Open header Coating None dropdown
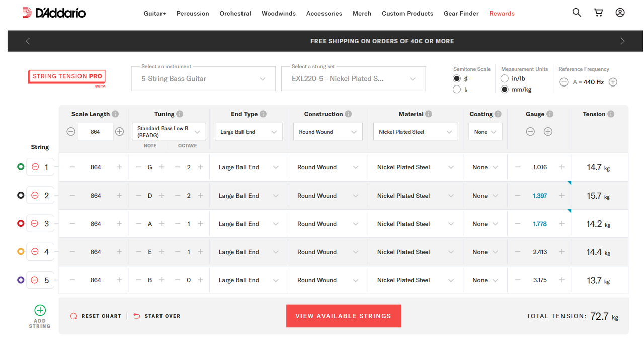The image size is (644, 343). coord(486,132)
